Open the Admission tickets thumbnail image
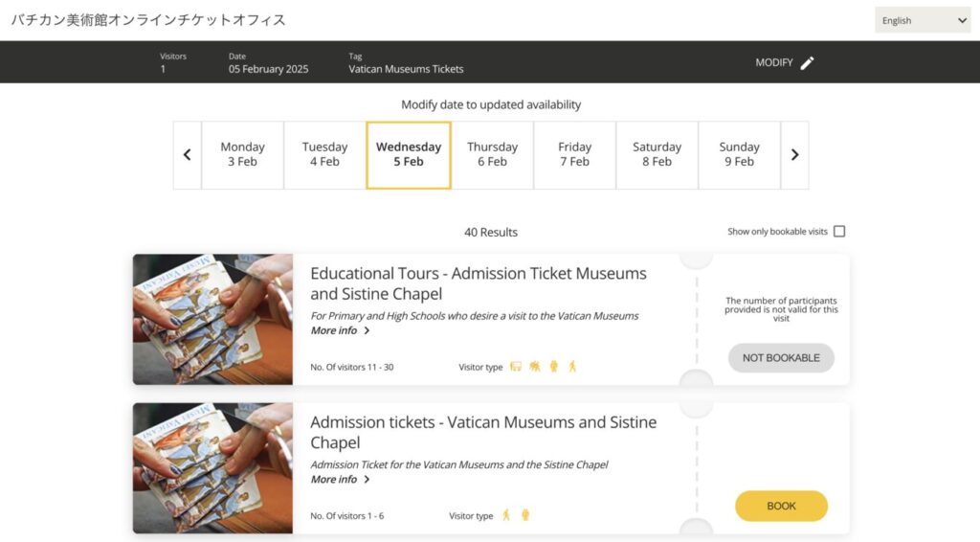 (212, 468)
